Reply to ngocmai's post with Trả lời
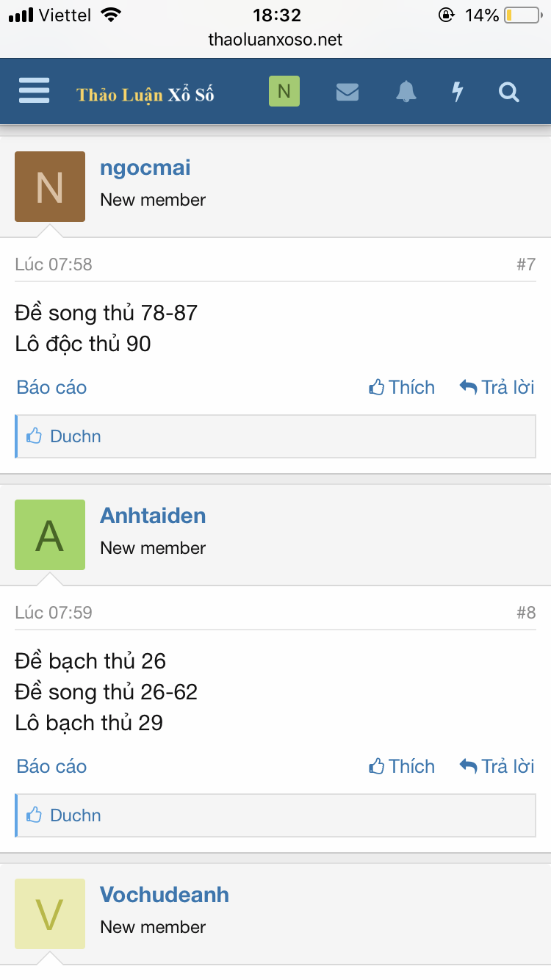Image resolution: width=551 pixels, height=980 pixels. coord(497,387)
